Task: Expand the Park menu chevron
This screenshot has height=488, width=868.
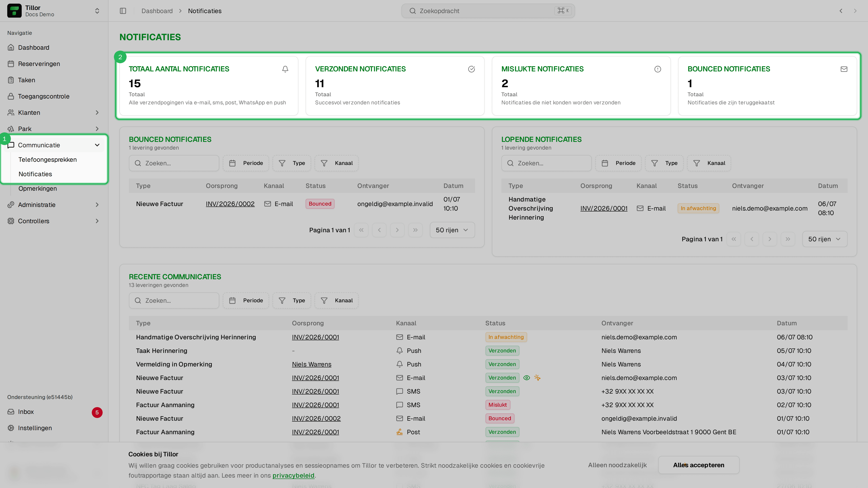Action: [x=97, y=129]
